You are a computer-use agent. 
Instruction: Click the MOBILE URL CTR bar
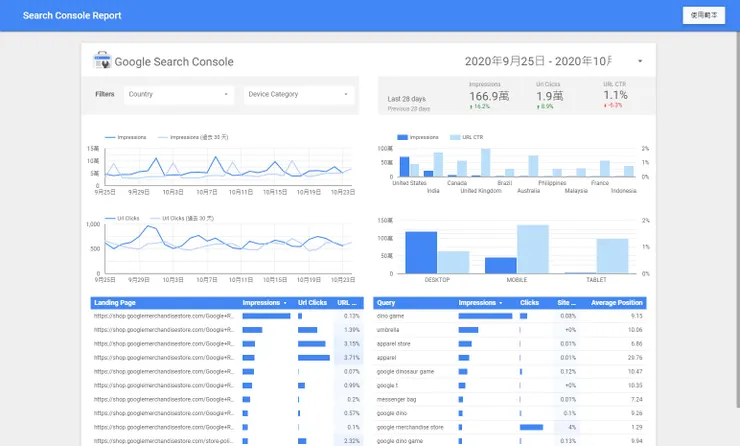coord(533,249)
